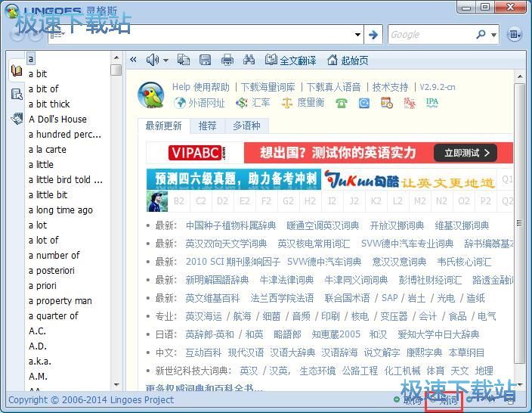Image resolution: width=532 pixels, height=413 pixels.
Task: Click word list scrollbar down arrow
Action: pyautogui.click(x=116, y=385)
